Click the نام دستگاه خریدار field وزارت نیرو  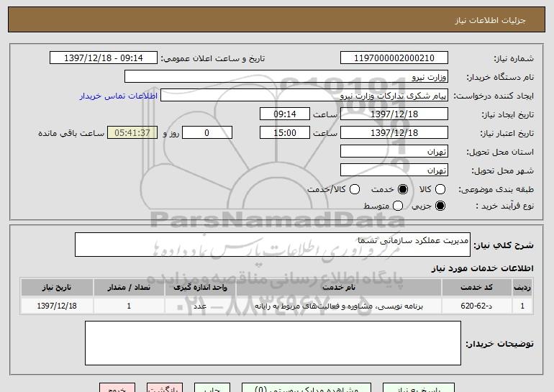286,77
